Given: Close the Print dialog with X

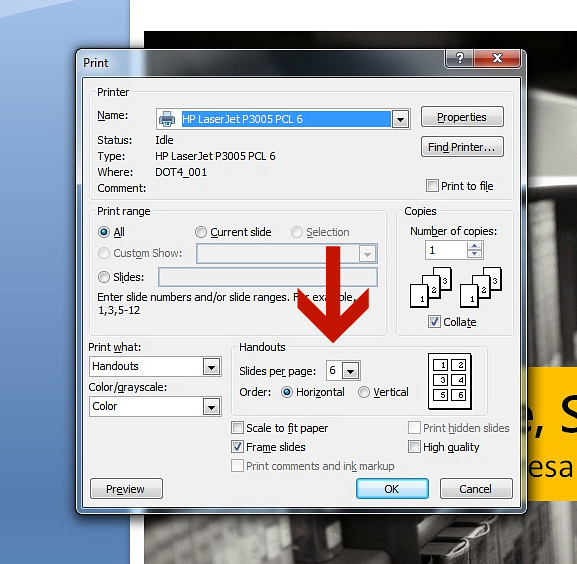Looking at the screenshot, I should (497, 58).
